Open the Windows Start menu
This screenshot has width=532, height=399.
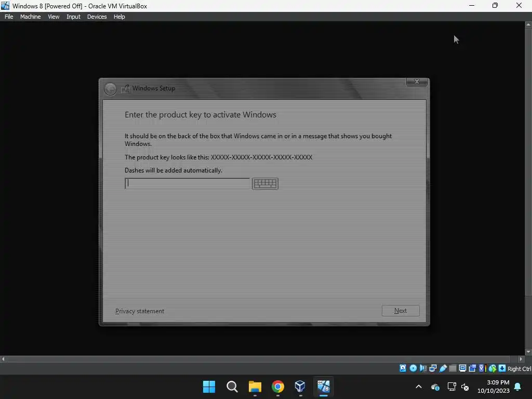tap(209, 387)
